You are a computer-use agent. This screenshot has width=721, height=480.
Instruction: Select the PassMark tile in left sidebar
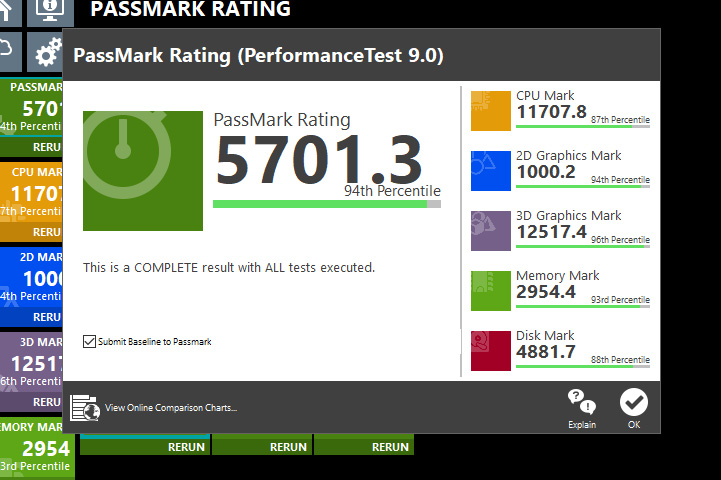click(31, 107)
